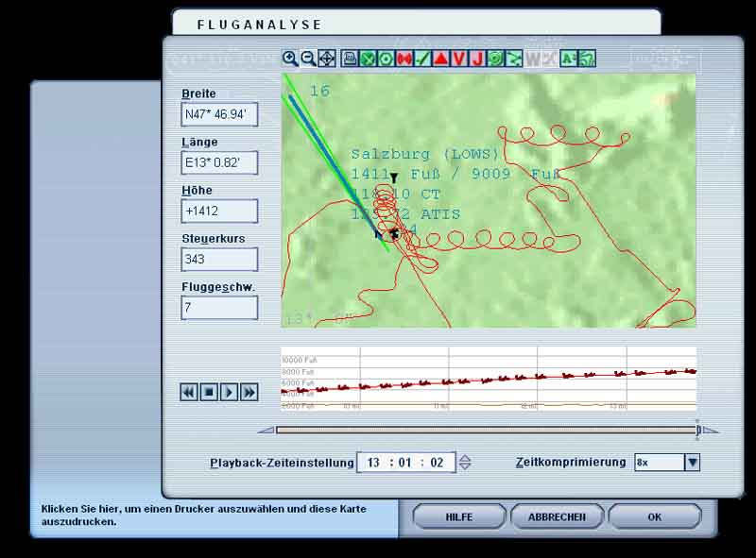Click the aircraft symbol on the map
The image size is (756, 558).
tap(394, 234)
